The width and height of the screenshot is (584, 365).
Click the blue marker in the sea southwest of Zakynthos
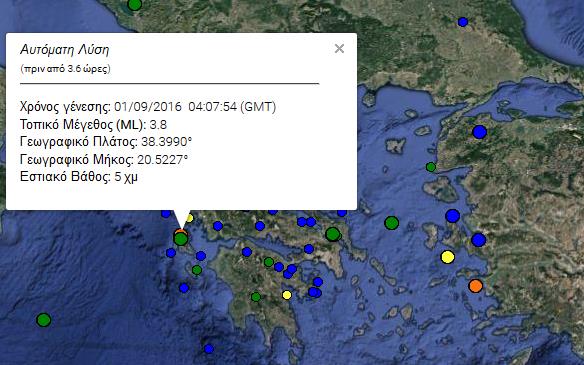pyautogui.click(x=184, y=288)
